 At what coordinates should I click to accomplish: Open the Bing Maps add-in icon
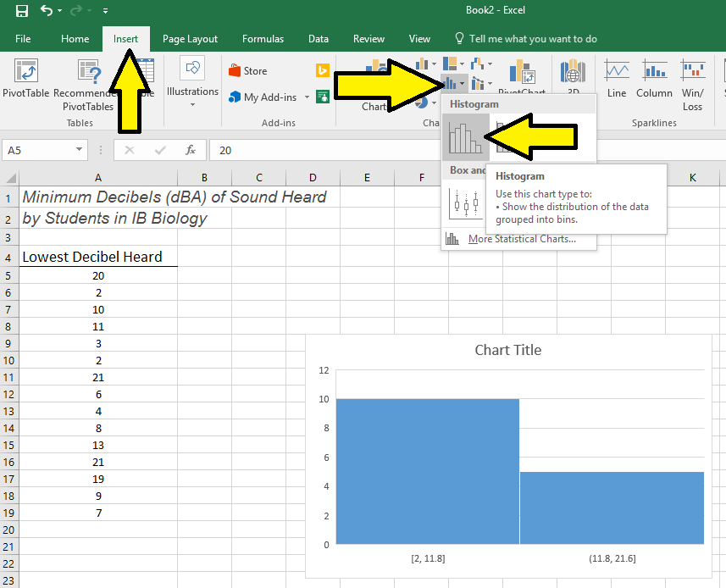322,70
